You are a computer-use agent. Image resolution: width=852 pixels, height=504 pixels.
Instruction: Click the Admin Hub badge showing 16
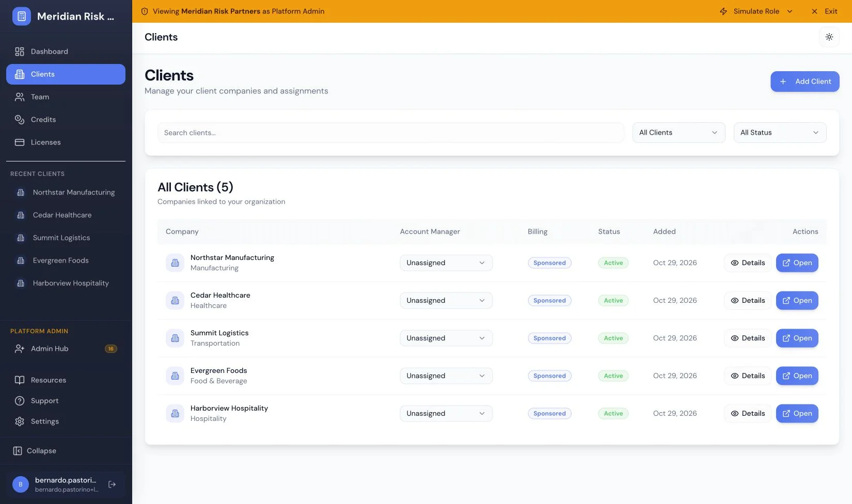111,349
